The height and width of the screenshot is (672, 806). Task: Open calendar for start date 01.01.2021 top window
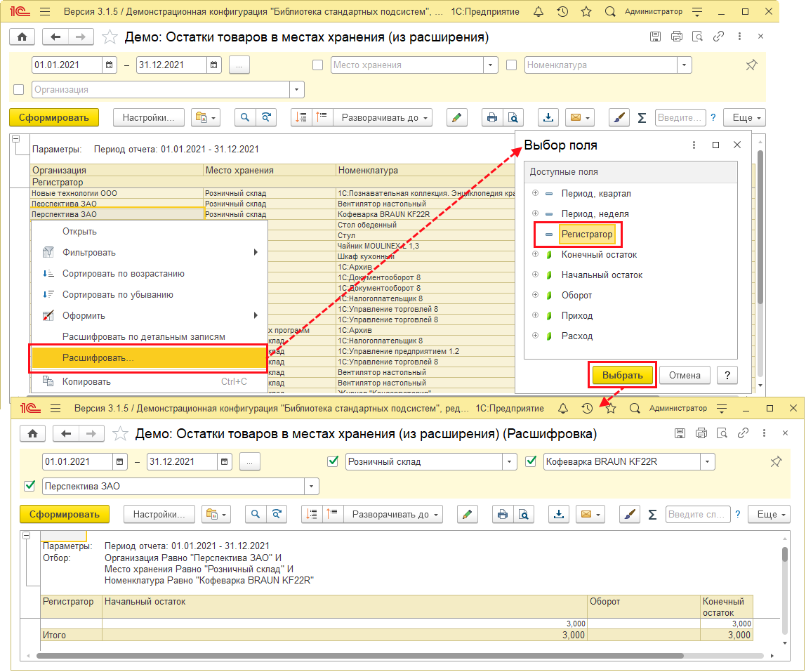click(x=109, y=65)
